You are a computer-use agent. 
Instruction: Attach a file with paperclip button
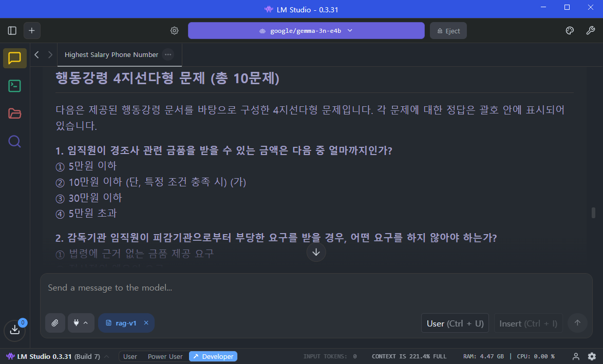click(55, 323)
